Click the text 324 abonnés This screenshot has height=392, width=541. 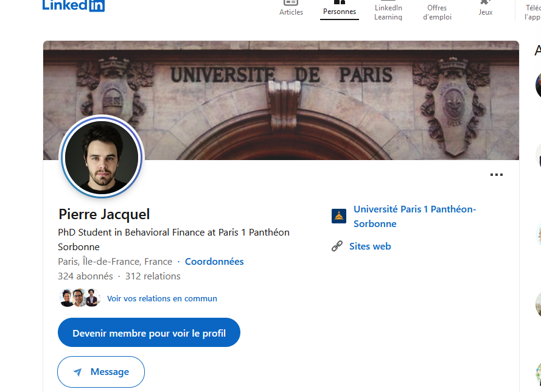click(x=85, y=276)
